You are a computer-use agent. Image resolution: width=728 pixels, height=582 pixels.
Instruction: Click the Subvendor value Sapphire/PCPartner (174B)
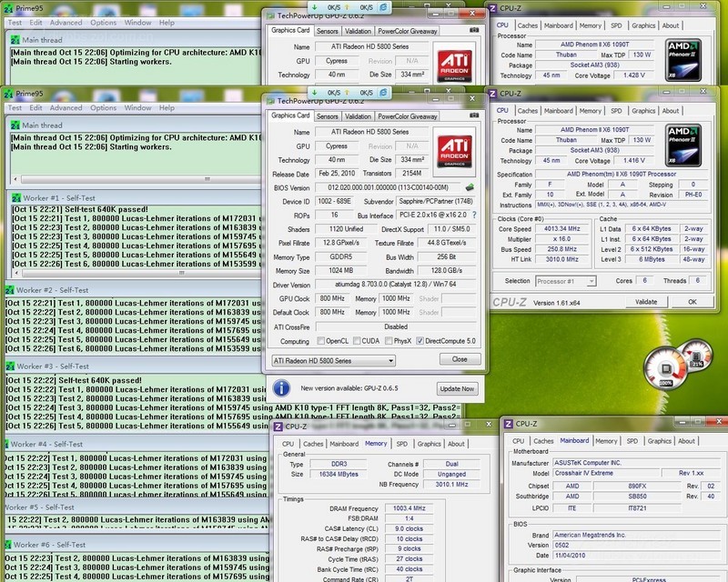tap(436, 201)
